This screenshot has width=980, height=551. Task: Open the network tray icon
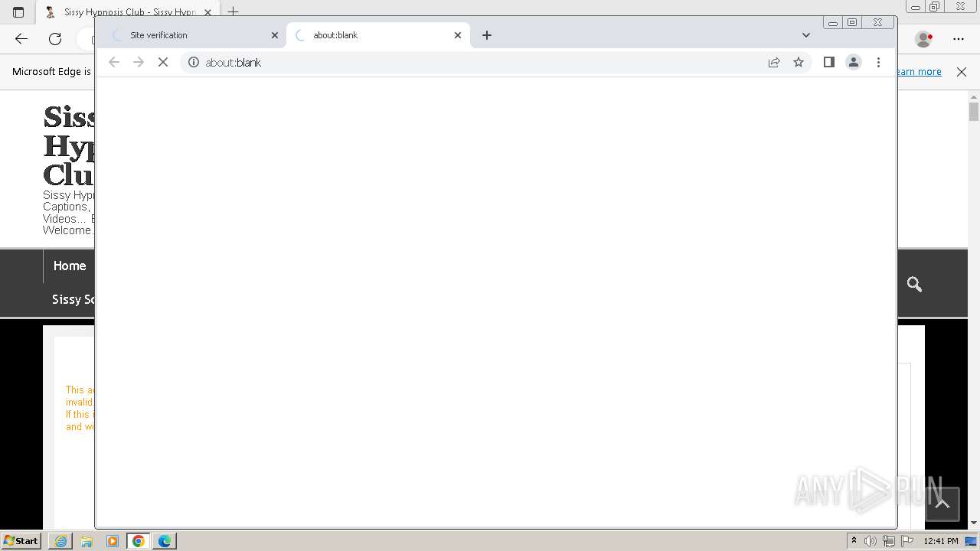point(889,541)
